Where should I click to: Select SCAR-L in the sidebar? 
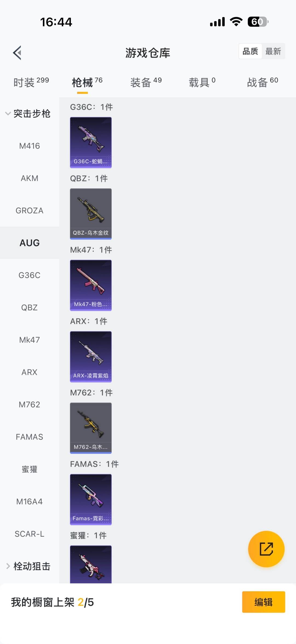29,534
